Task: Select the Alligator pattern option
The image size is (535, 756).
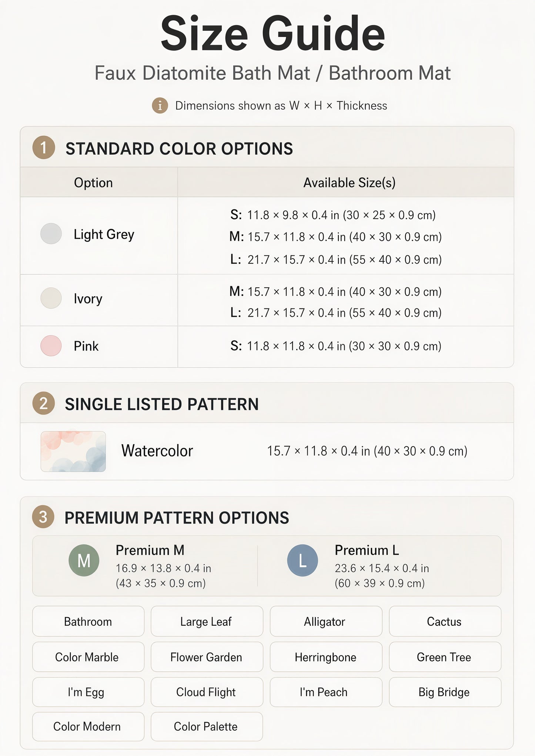Action: [x=326, y=621]
